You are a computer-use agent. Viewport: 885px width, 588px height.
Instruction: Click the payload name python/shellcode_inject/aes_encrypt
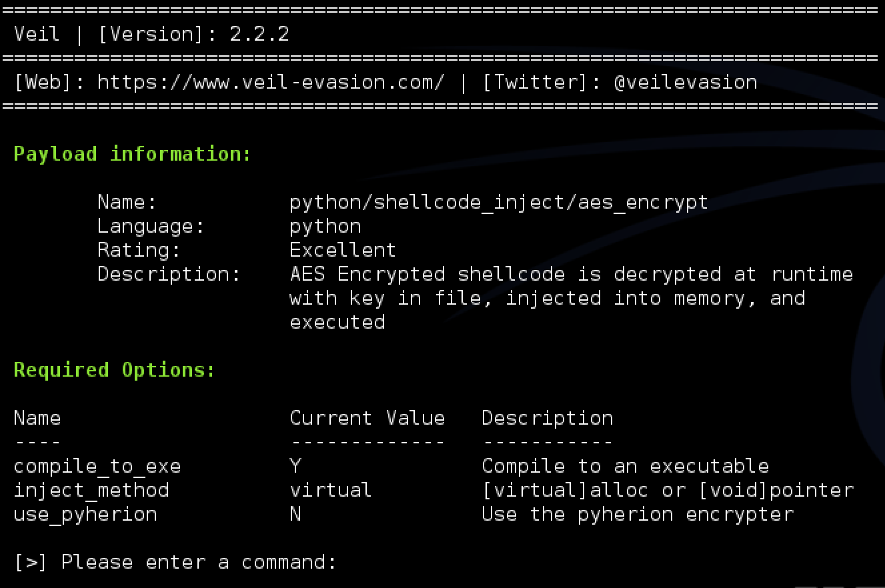pos(499,202)
